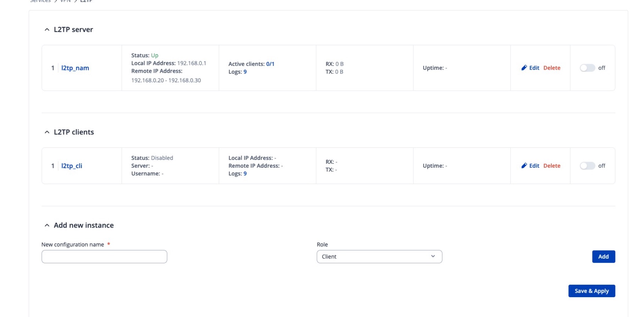Delete the l2tp_cli client instance

tap(552, 166)
